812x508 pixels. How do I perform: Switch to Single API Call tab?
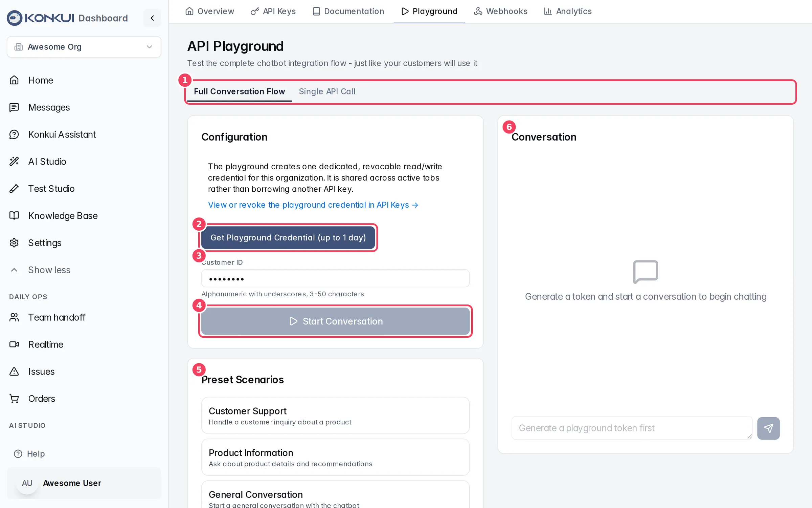click(x=327, y=91)
